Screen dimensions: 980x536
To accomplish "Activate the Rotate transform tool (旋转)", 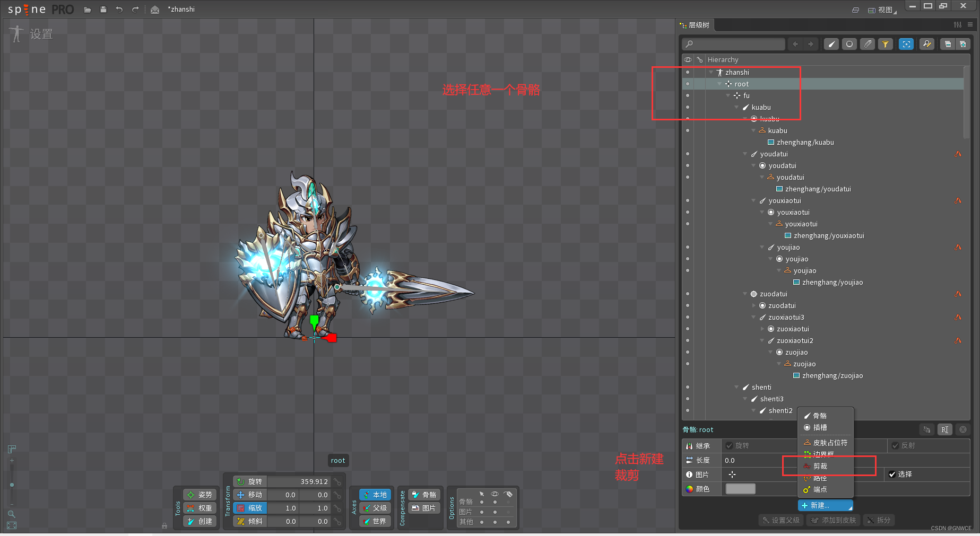I will [x=250, y=481].
